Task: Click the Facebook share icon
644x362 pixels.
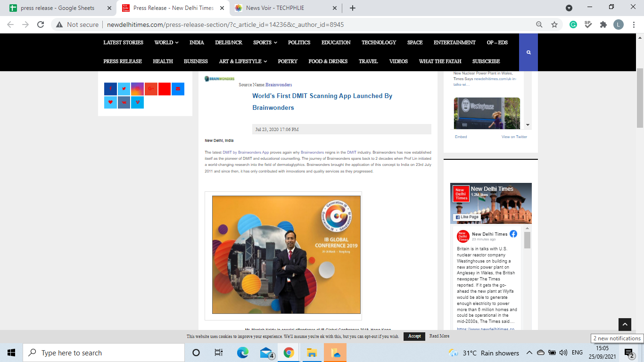Action: point(110,89)
